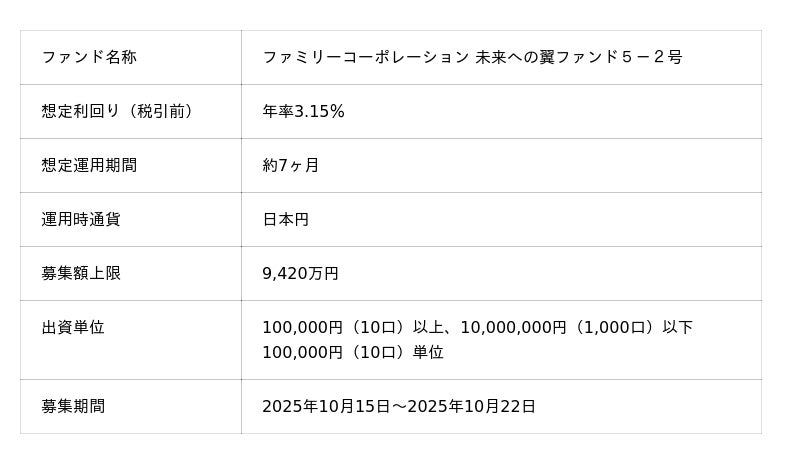Click the 募集期間 label cell
Screen dimensions: 800x464
point(73,406)
